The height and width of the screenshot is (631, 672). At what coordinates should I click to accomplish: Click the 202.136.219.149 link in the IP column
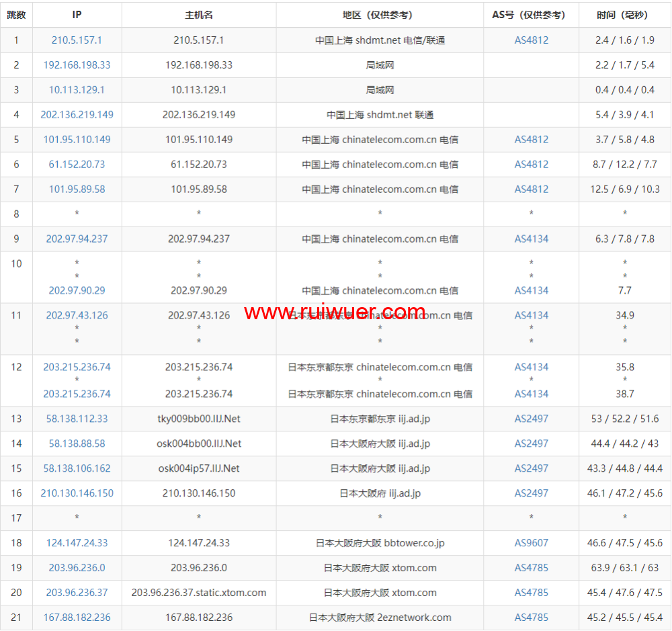(x=77, y=115)
